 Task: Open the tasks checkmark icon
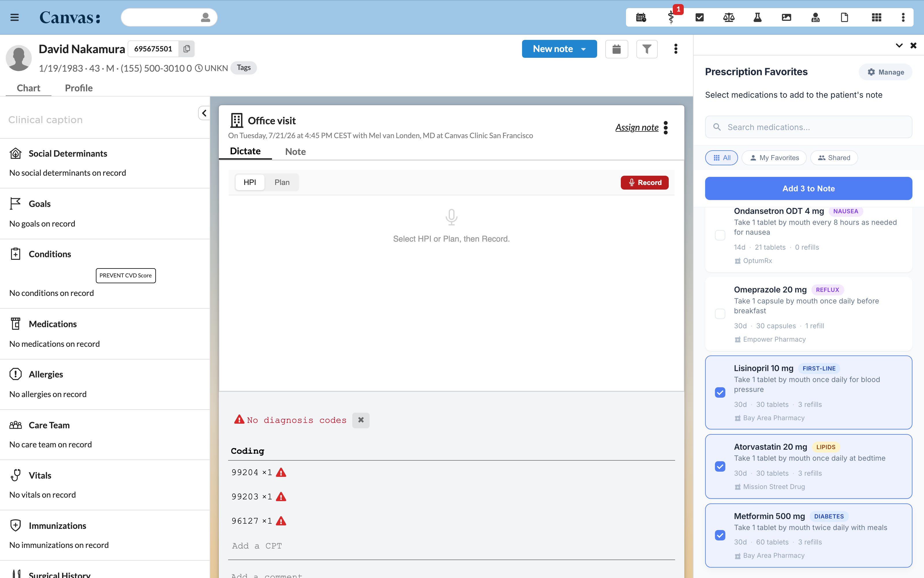[x=699, y=18]
